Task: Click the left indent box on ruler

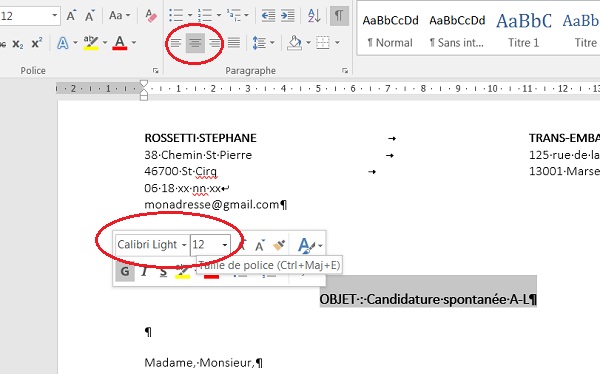Action: [x=143, y=98]
